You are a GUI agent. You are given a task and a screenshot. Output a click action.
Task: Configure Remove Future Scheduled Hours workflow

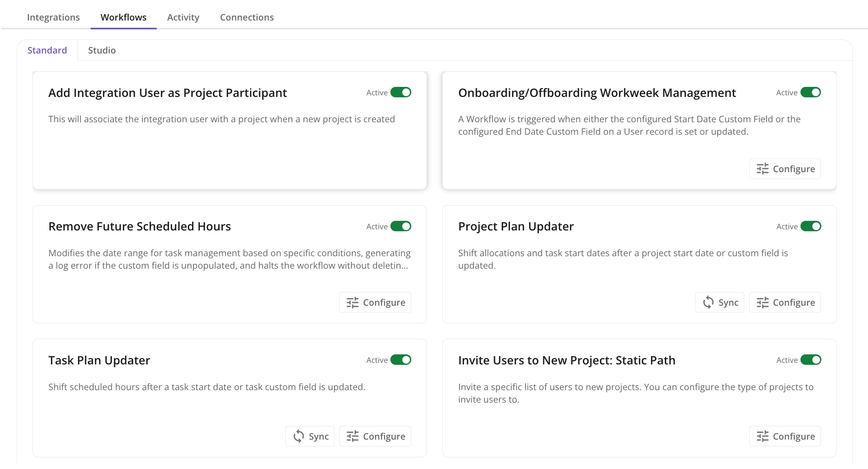[375, 302]
